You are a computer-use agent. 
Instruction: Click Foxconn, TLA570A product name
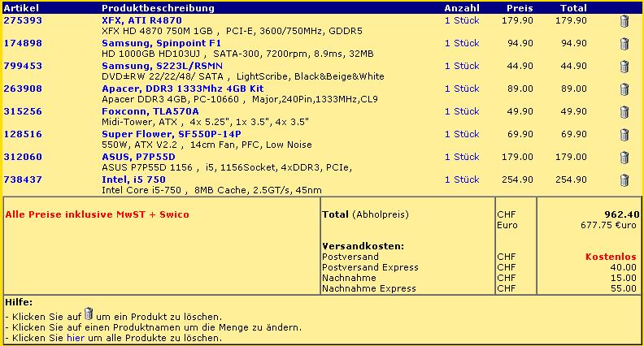tap(150, 111)
